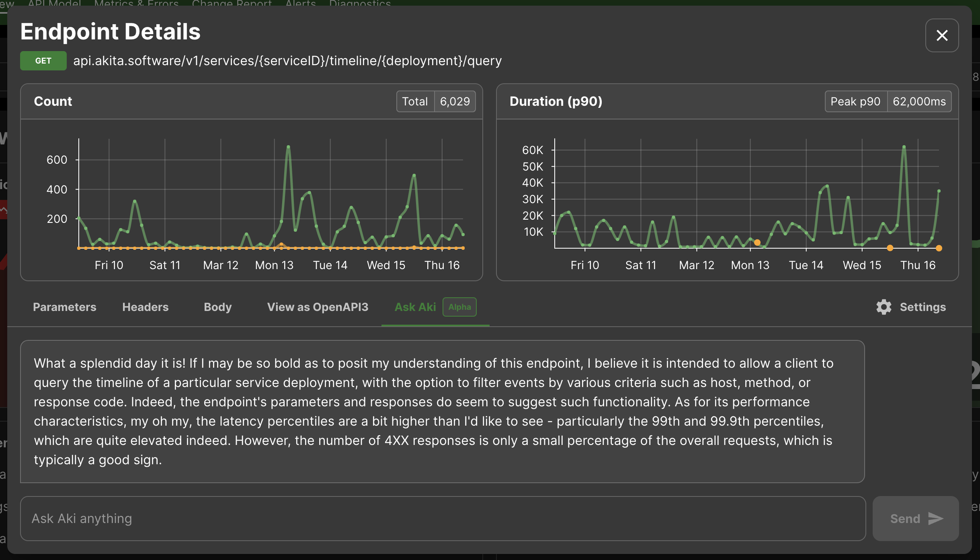
Task: Click the Alpha badge
Action: [459, 307]
